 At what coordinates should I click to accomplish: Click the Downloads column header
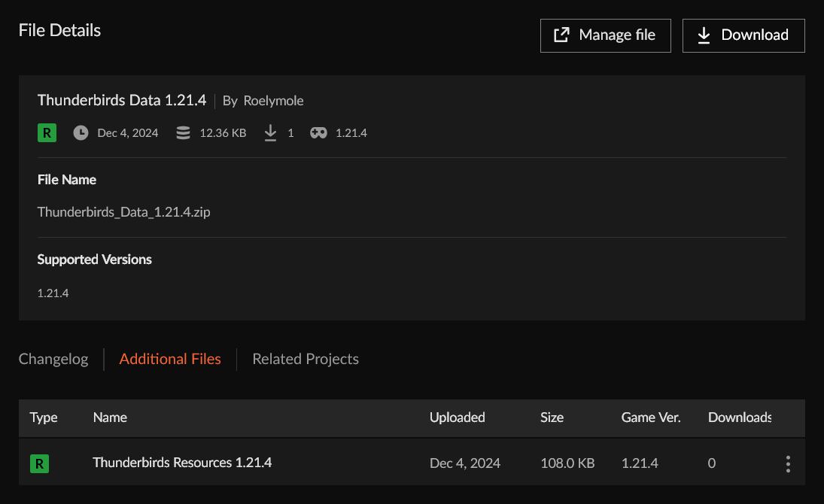tap(740, 417)
